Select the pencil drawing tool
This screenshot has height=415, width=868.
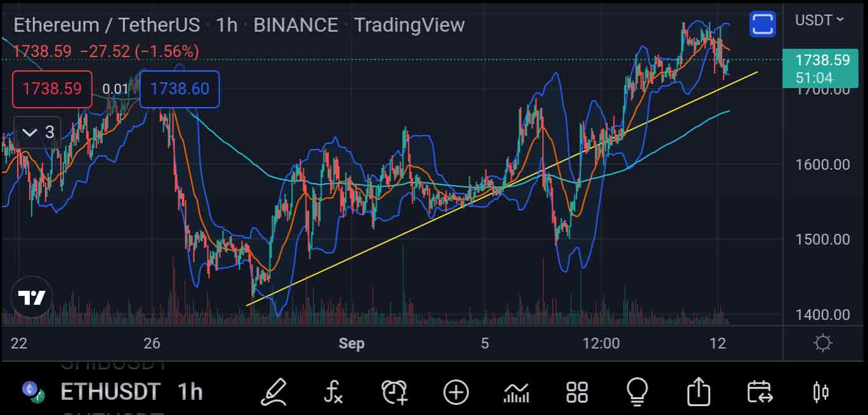tap(275, 392)
